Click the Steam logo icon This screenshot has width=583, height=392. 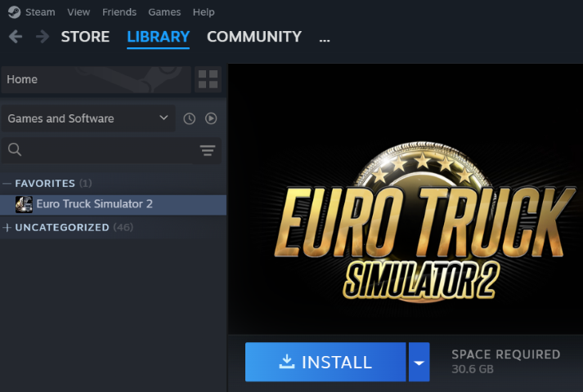(14, 12)
